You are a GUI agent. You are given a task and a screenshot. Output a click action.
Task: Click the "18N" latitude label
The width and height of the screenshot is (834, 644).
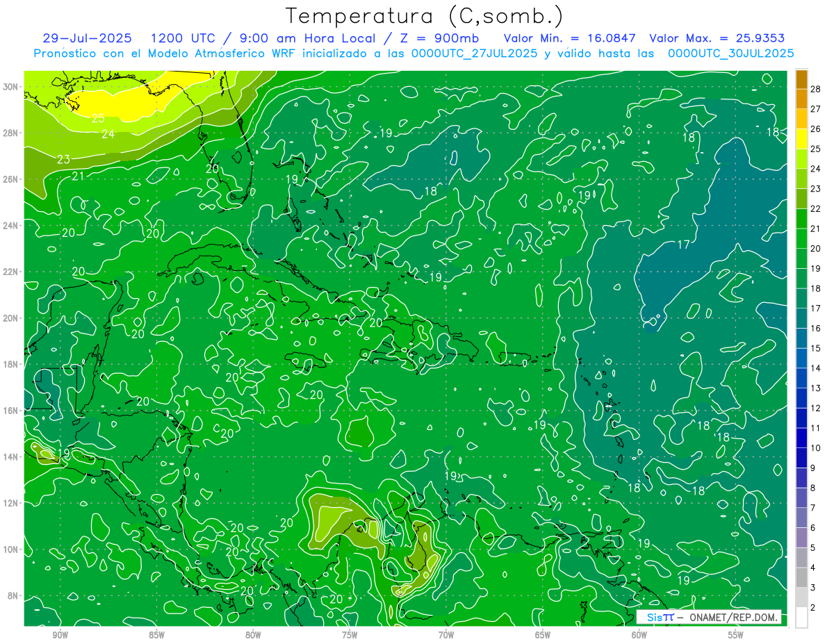pos(10,364)
